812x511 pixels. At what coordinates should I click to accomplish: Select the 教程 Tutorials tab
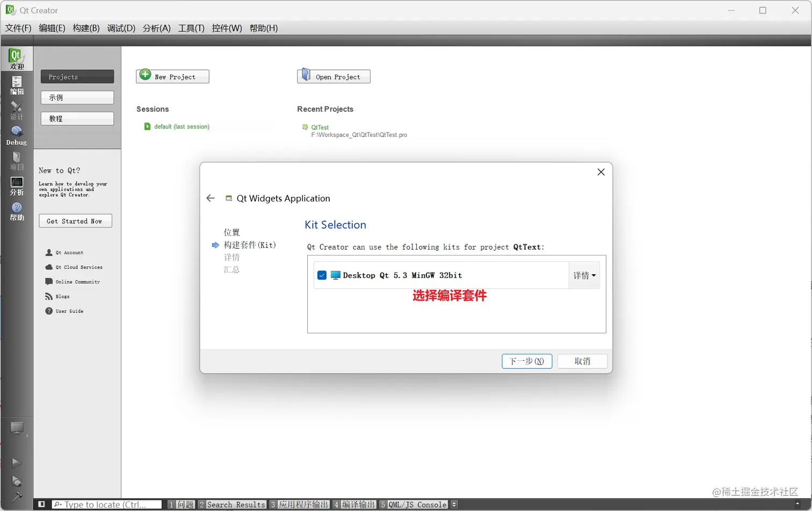tap(77, 118)
